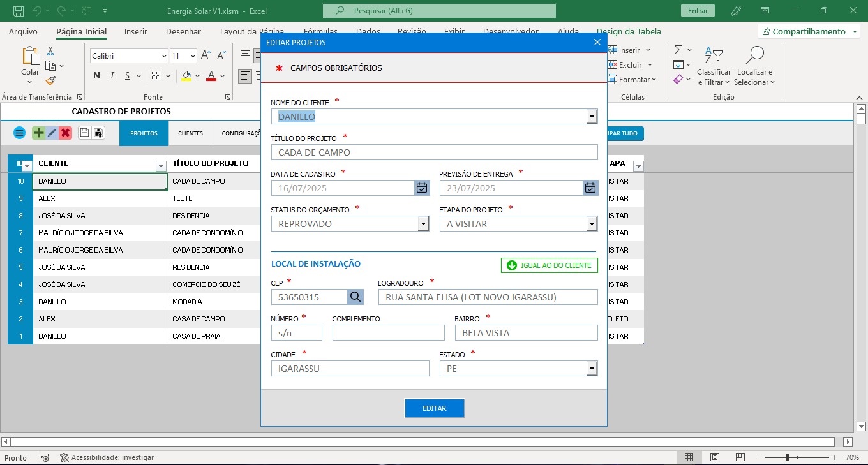868x465 pixels.
Task: Open ETAPA column filter dropdown
Action: (x=638, y=166)
